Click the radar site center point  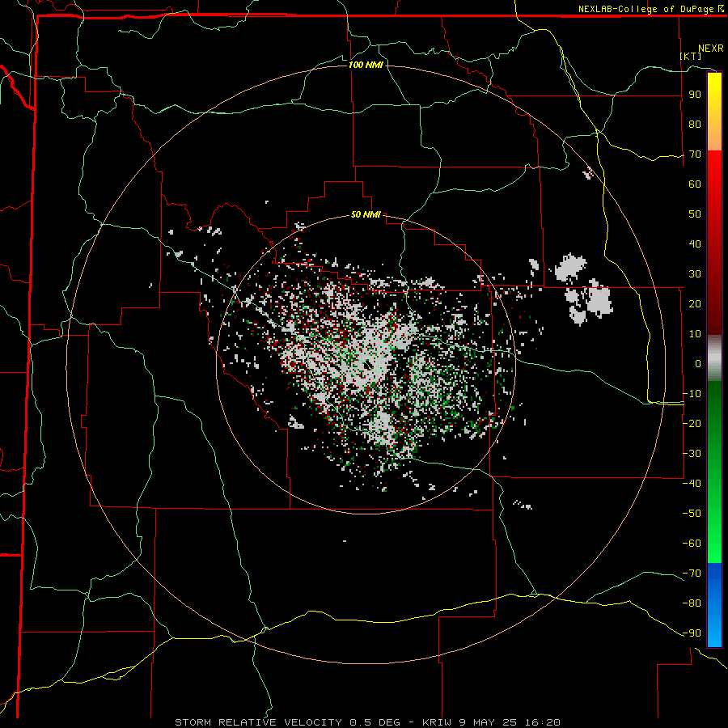point(366,365)
